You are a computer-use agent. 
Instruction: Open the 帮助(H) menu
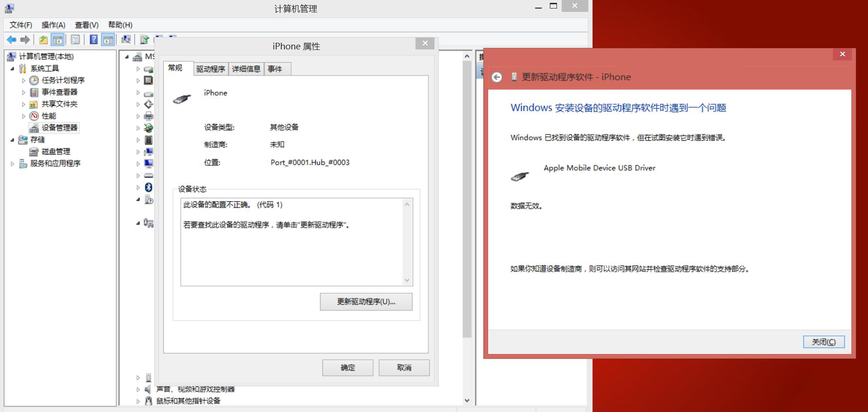click(x=120, y=25)
